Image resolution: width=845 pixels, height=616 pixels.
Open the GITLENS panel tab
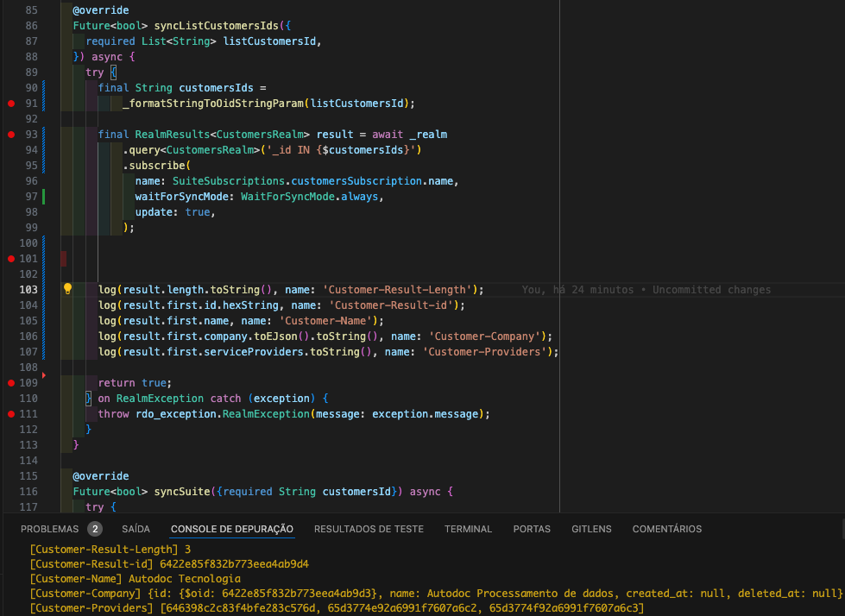click(591, 529)
